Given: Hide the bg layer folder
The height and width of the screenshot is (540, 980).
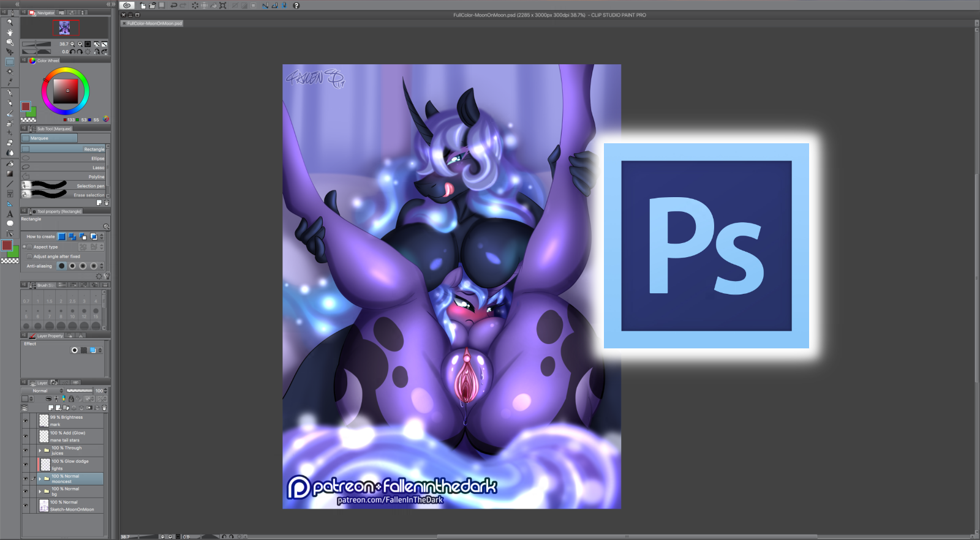Looking at the screenshot, I should click(x=26, y=491).
